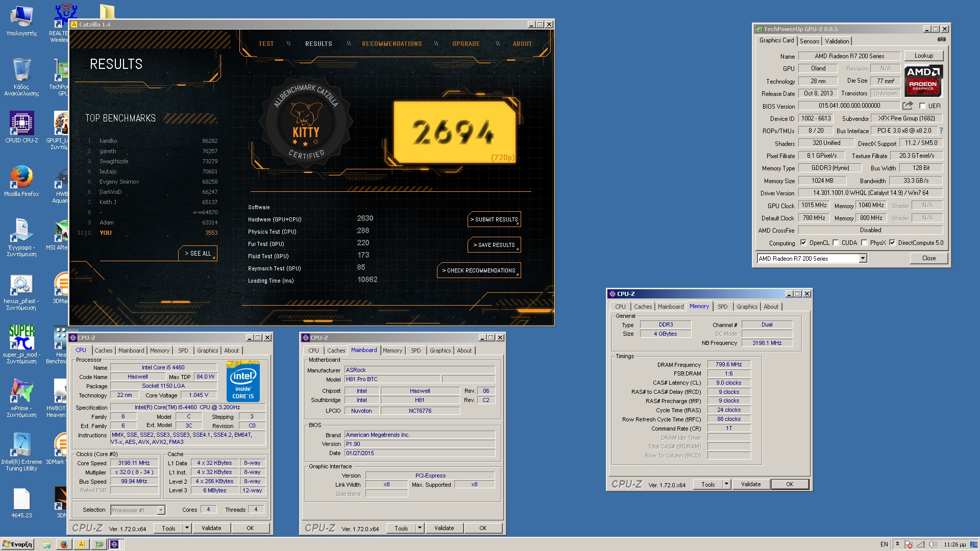Open the SPD tab in CPU-Z Memory window
Image resolution: width=980 pixels, height=551 pixels.
[723, 307]
